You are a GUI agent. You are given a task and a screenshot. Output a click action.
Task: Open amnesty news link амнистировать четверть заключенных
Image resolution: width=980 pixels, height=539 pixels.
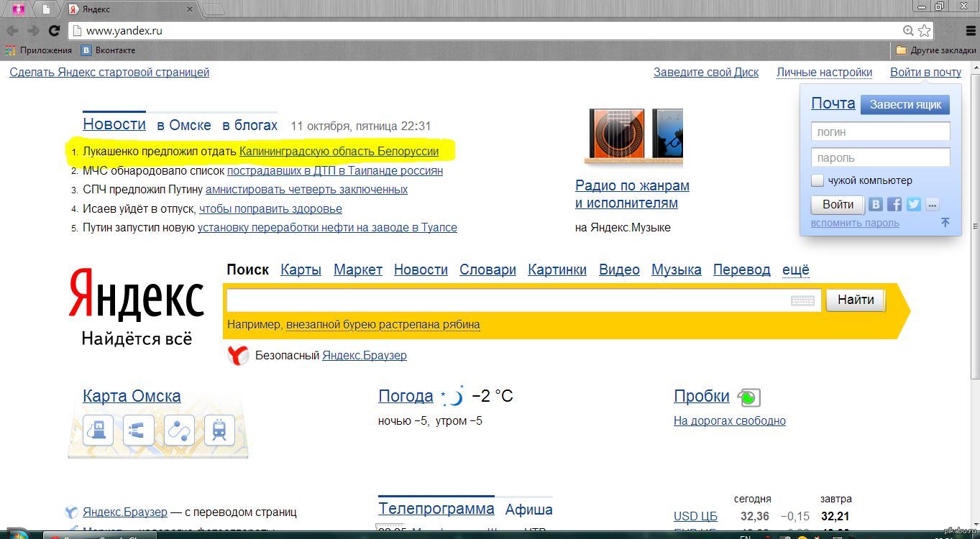click(x=306, y=190)
